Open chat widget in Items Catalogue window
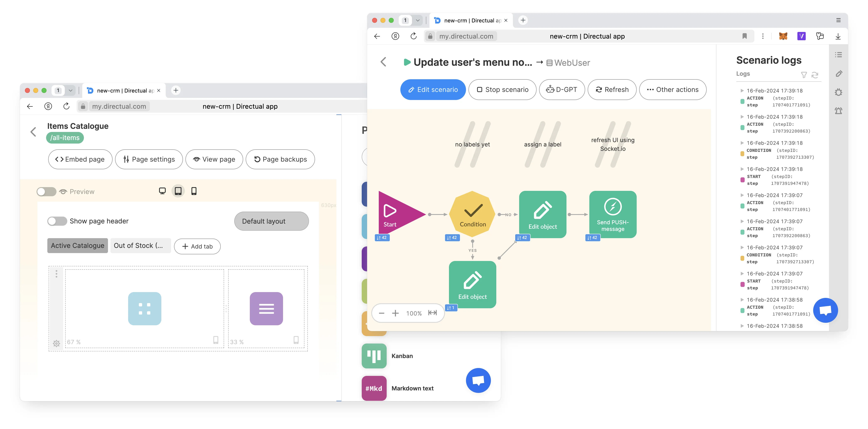Image resolution: width=868 pixels, height=429 pixels. pos(478,380)
